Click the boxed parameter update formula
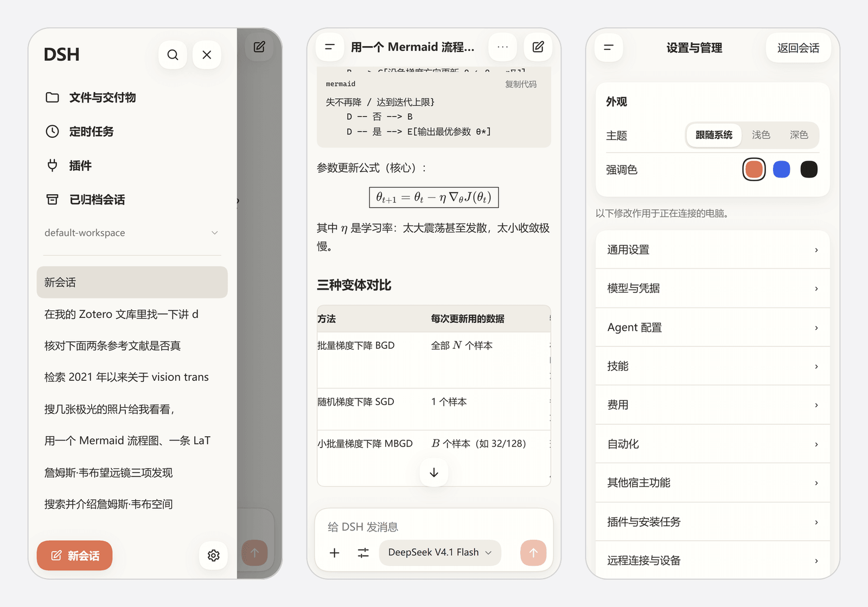Viewport: 868px width, 607px height. [x=434, y=197]
